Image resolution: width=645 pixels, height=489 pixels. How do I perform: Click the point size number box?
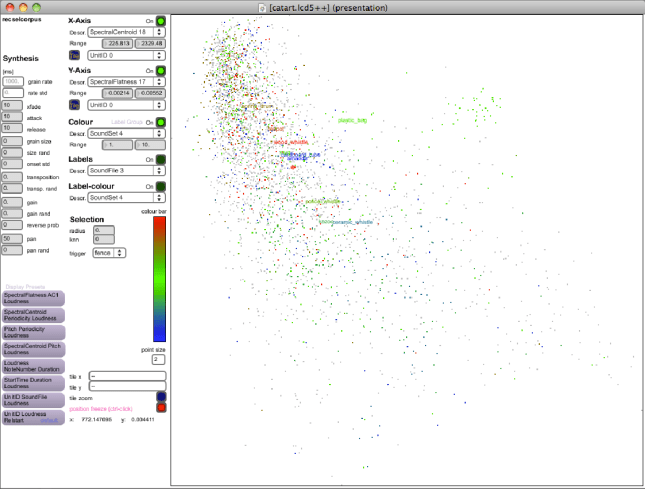[x=158, y=359]
